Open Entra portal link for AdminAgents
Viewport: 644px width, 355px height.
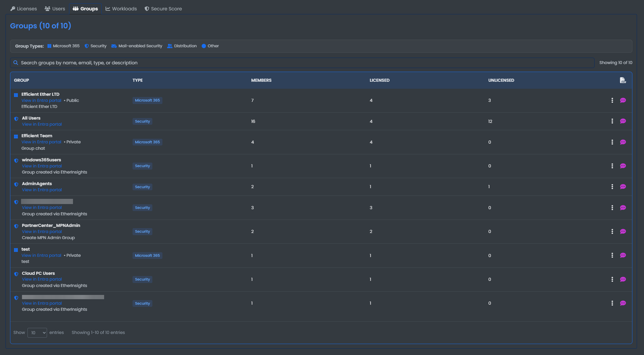(42, 190)
